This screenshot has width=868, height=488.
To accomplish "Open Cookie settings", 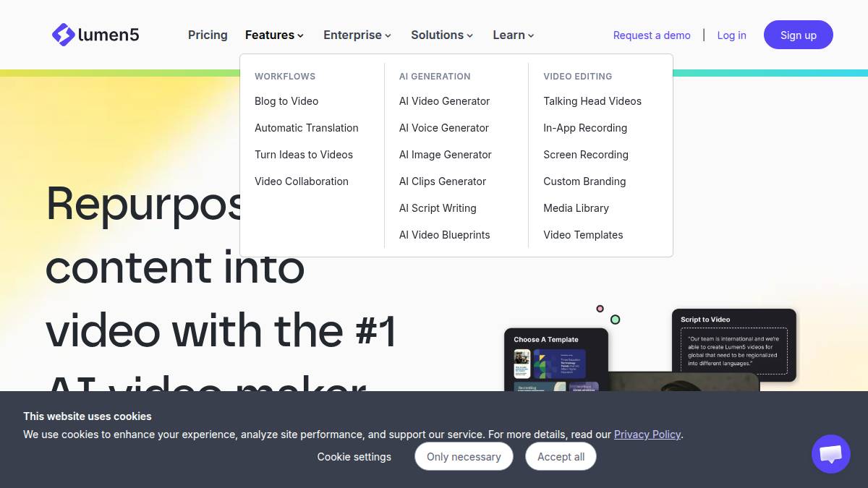I will click(354, 457).
